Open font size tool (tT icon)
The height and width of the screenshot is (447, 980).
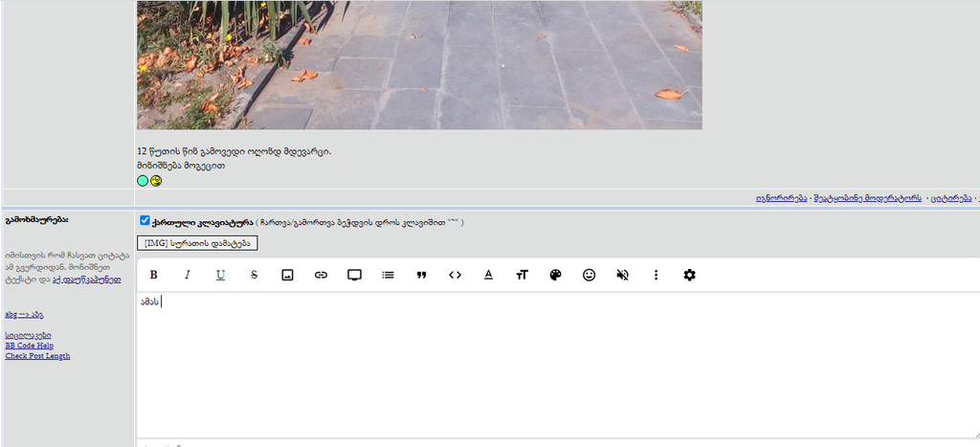point(522,275)
